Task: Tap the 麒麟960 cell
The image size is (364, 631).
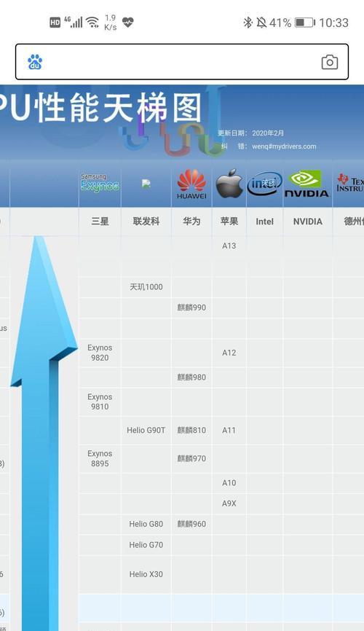Action: pyautogui.click(x=191, y=524)
